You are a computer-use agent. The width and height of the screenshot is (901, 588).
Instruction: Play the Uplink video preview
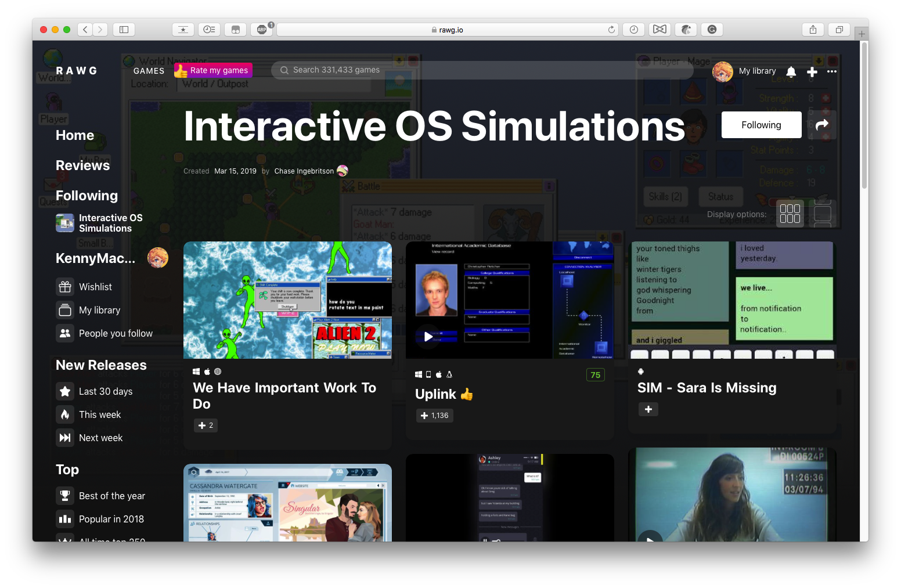pyautogui.click(x=428, y=336)
